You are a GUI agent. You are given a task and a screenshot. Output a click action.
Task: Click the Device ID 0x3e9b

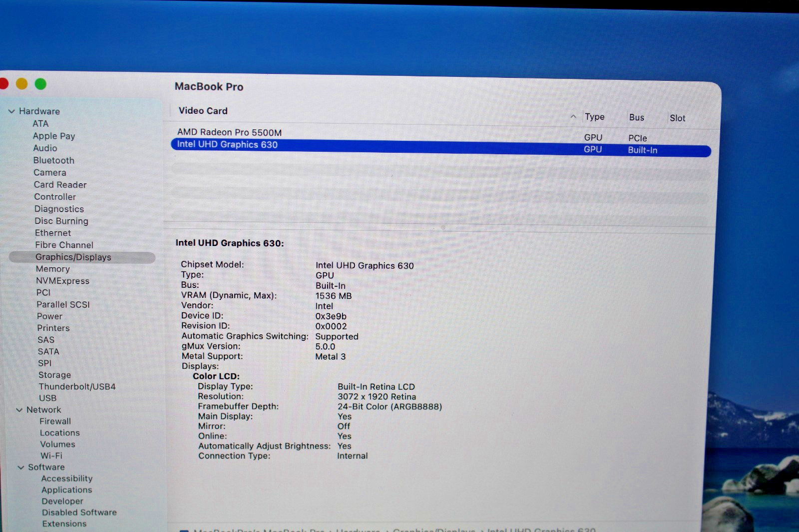click(331, 316)
